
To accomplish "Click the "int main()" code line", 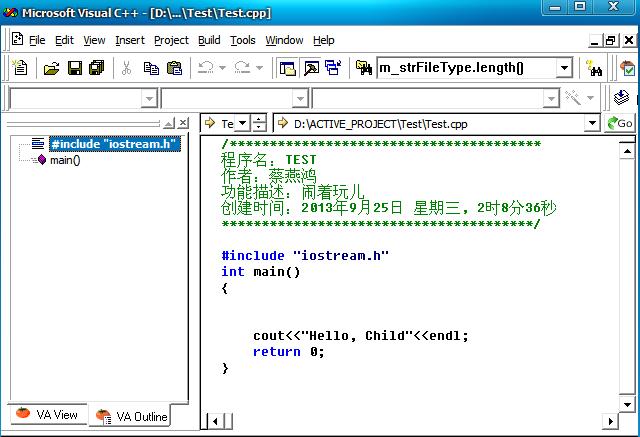I will 261,272.
